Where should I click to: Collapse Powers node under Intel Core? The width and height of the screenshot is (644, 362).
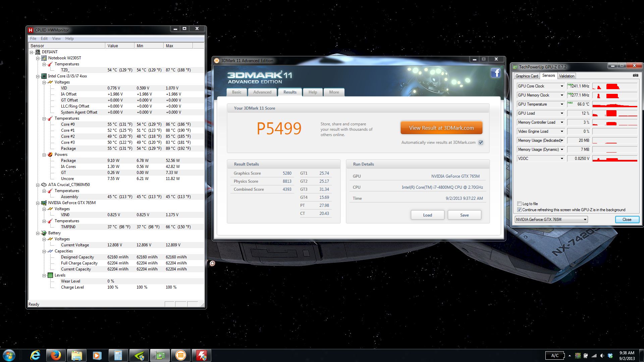[44, 155]
